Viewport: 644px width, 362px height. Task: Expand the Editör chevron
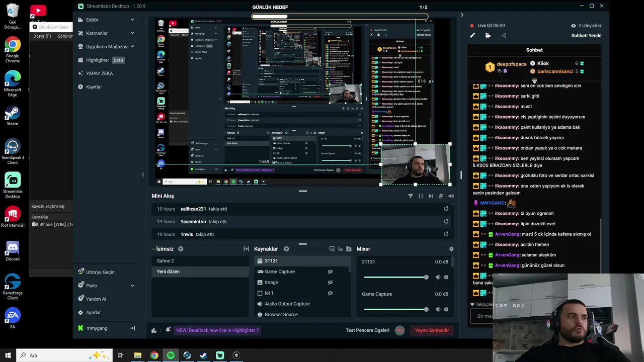[132, 20]
